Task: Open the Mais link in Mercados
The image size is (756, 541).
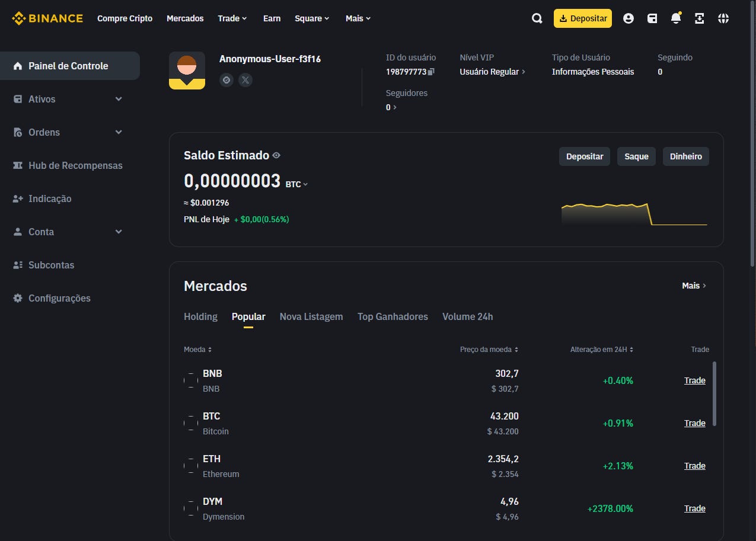Action: point(694,286)
